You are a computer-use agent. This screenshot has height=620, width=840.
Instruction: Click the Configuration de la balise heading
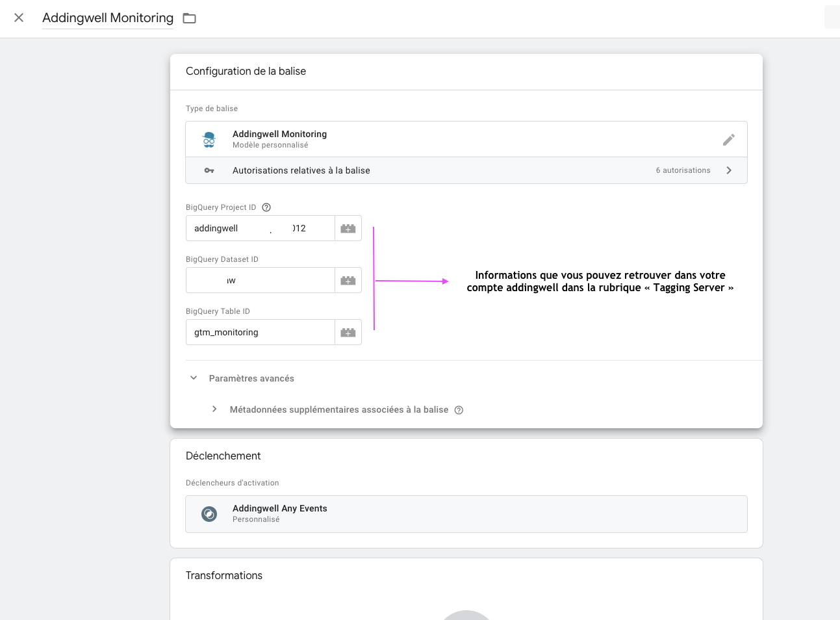click(246, 71)
